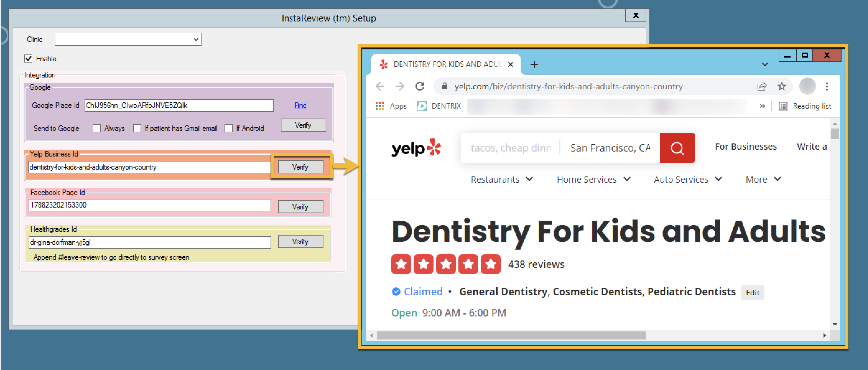Bookmark page with the star icon

click(782, 86)
